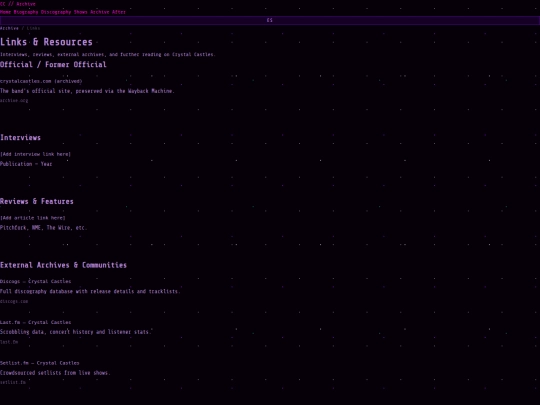Open the Discography nav link

point(56,12)
